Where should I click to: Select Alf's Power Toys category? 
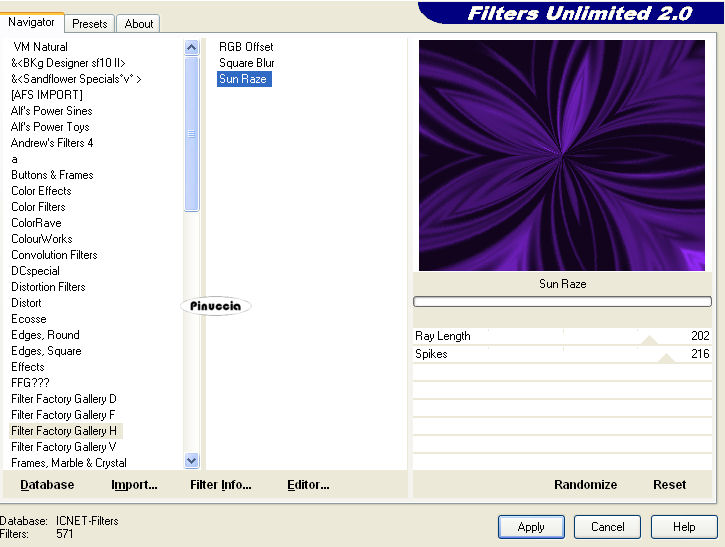pyautogui.click(x=50, y=127)
